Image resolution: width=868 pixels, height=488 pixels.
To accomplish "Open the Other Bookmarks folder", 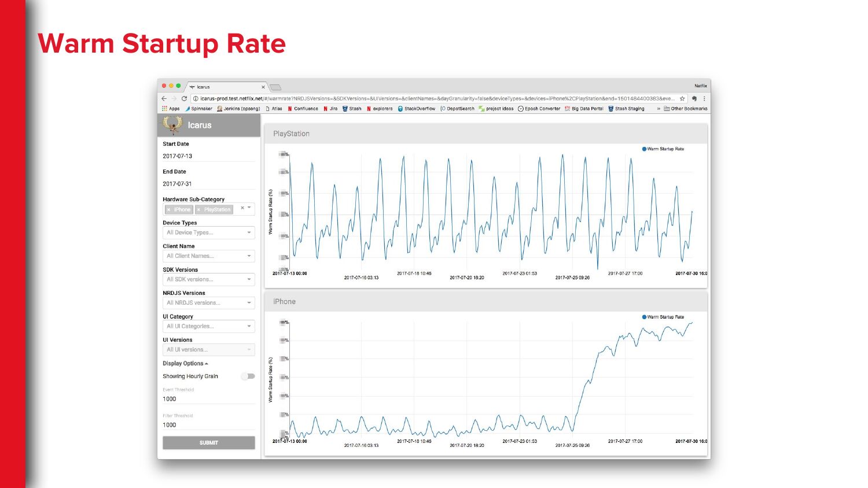I will click(x=685, y=109).
